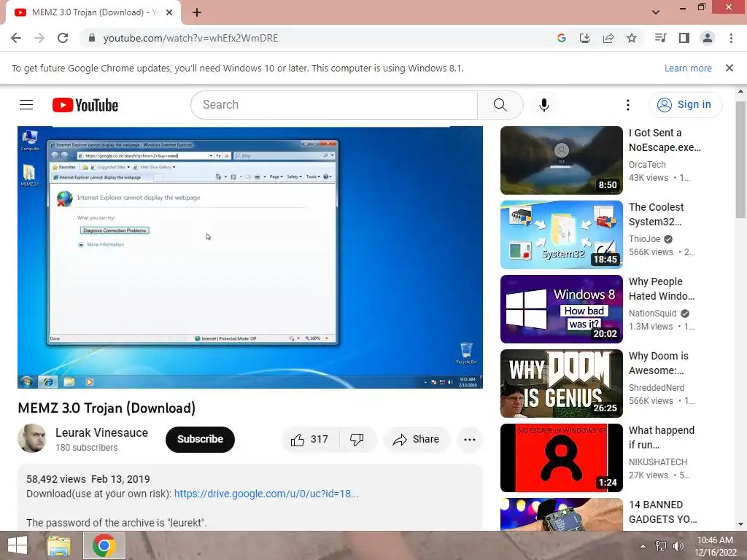
Task: Go back to the previous page
Action: 16,38
